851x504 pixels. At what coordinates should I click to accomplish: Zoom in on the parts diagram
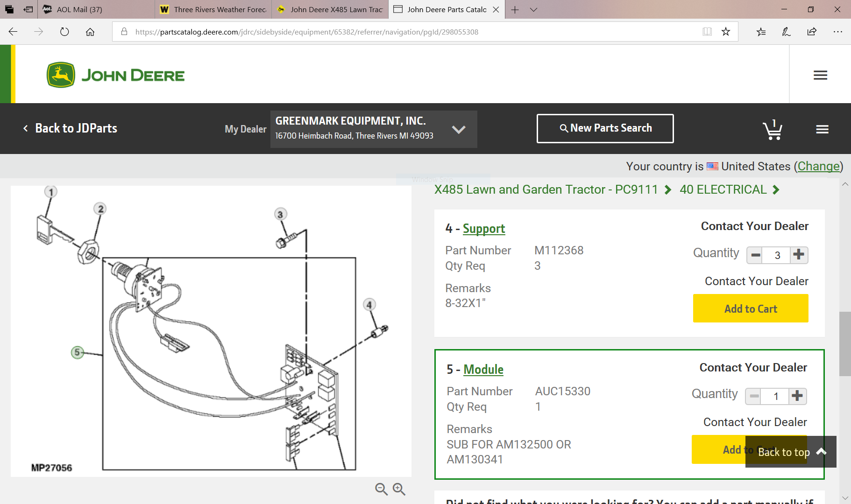pyautogui.click(x=399, y=489)
